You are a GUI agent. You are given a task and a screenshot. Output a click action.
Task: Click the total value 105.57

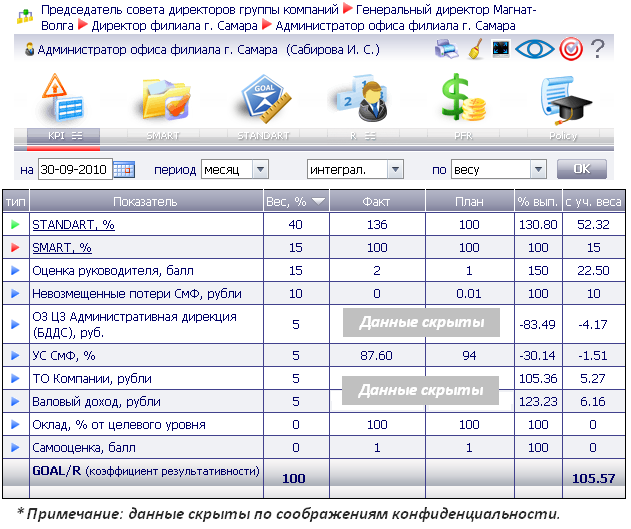(594, 478)
